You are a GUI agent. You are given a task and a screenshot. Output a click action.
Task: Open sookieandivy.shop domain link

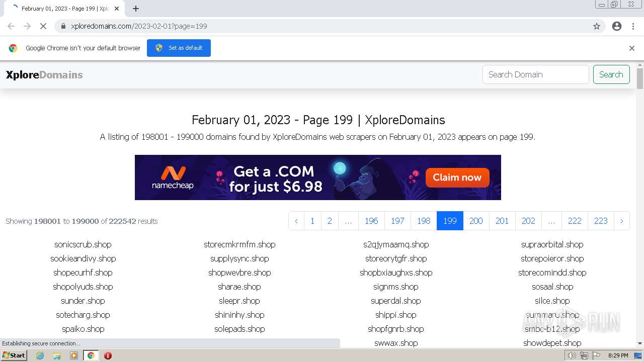(x=83, y=258)
